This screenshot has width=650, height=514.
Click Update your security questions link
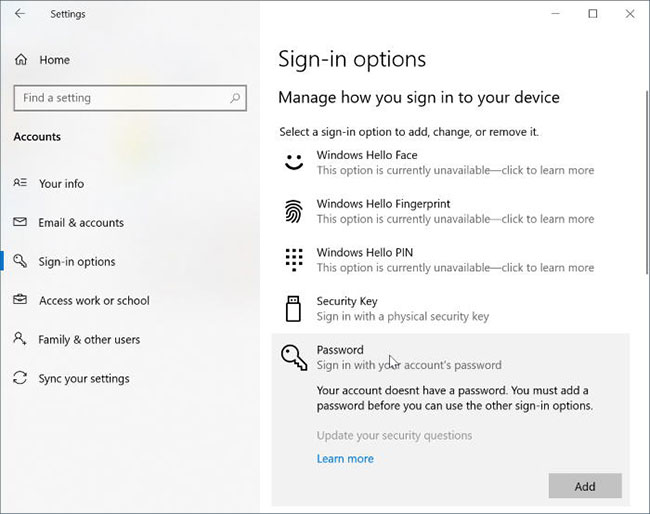click(x=394, y=436)
